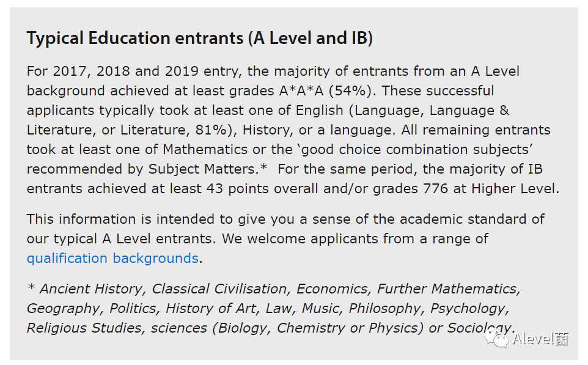Click 'good choice combination subjects' phrase
This screenshot has height=365, width=588.
tap(415, 149)
